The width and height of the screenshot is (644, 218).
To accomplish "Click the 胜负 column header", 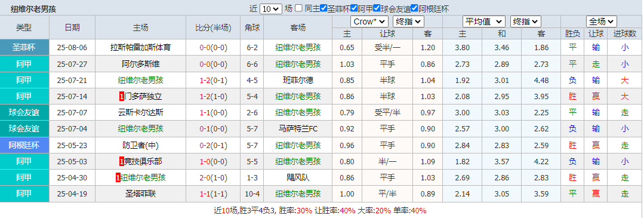I will pos(572,33).
